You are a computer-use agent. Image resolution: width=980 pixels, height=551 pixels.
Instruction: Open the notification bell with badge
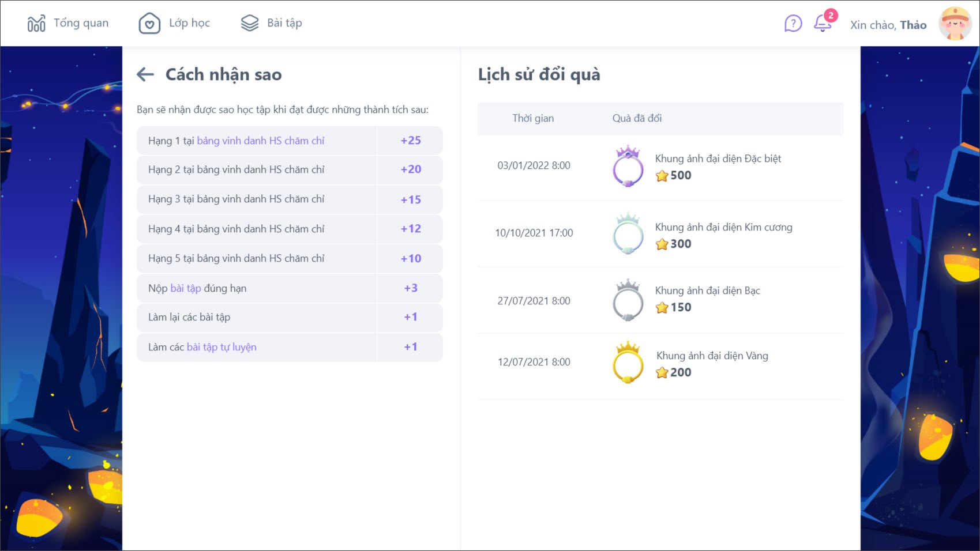tap(823, 24)
